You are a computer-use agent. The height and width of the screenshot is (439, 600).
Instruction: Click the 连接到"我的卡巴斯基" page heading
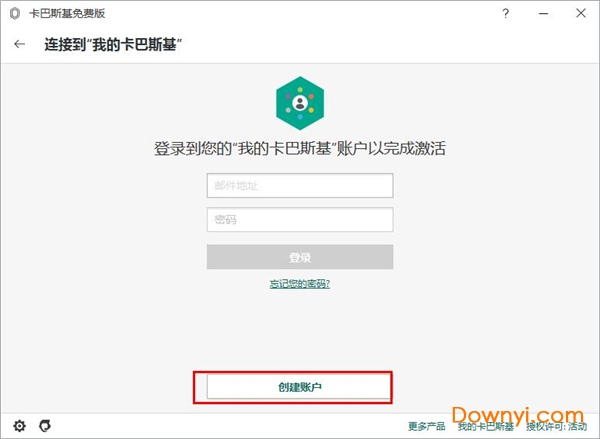pyautogui.click(x=113, y=44)
